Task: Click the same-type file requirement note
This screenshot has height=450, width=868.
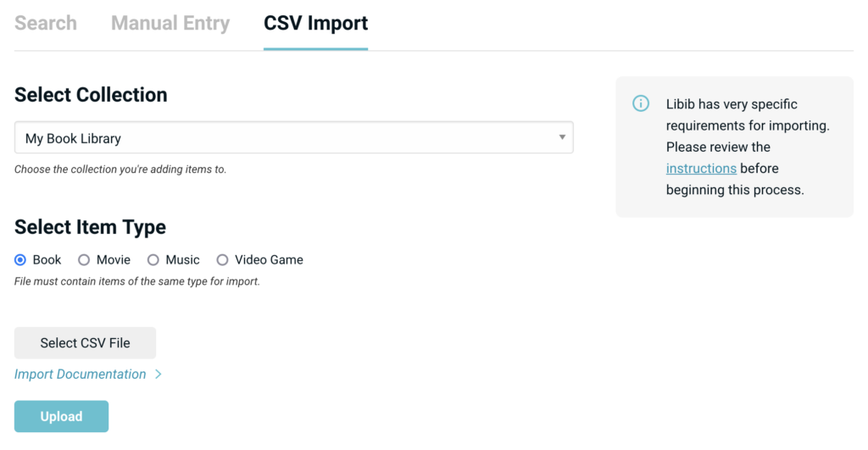Action: click(x=137, y=281)
